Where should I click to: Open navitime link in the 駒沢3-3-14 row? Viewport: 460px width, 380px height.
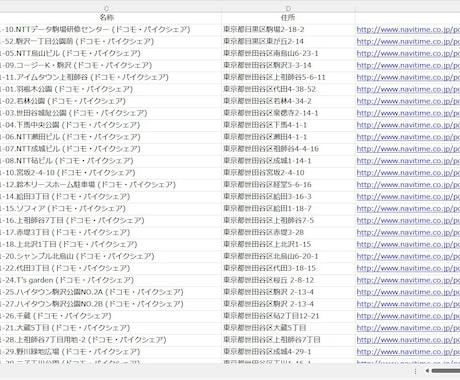click(x=408, y=65)
